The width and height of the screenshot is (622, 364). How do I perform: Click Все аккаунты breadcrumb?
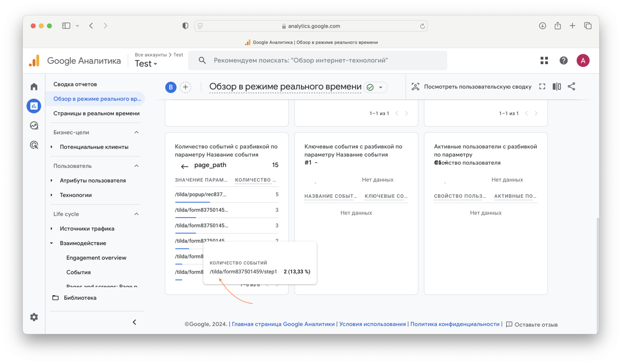coord(151,55)
